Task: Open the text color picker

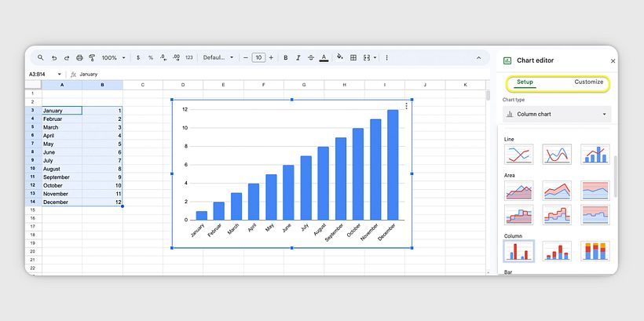Action: (x=324, y=58)
